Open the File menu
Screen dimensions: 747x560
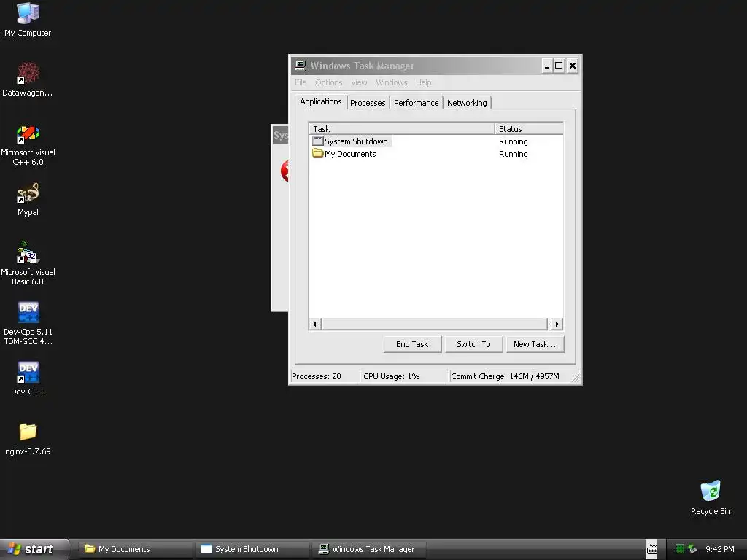pos(301,82)
